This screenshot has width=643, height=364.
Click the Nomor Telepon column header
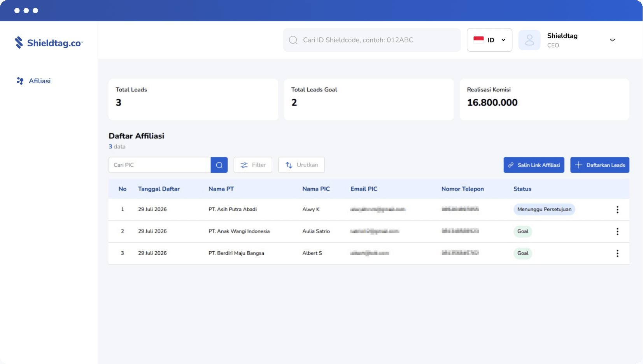click(x=463, y=189)
